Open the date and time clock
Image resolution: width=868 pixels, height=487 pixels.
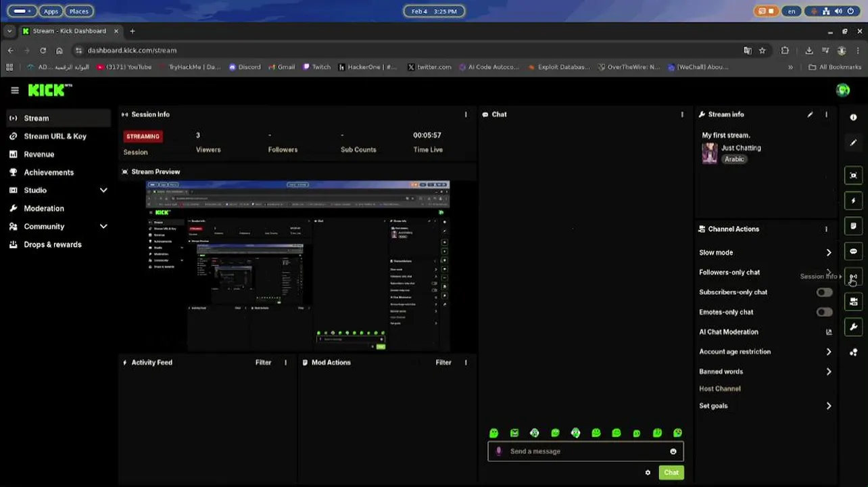click(434, 11)
